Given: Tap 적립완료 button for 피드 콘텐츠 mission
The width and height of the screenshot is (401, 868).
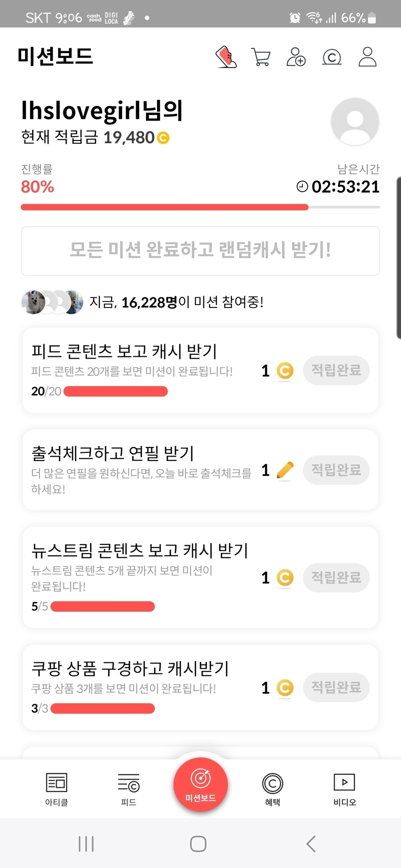Looking at the screenshot, I should click(x=336, y=370).
